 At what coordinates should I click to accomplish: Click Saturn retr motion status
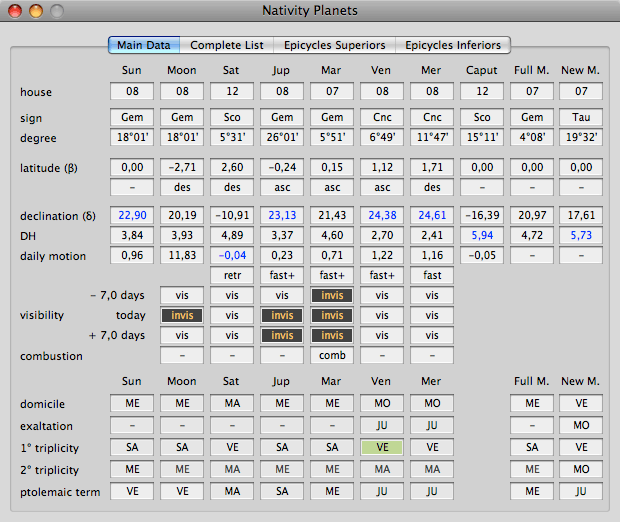pos(232,275)
